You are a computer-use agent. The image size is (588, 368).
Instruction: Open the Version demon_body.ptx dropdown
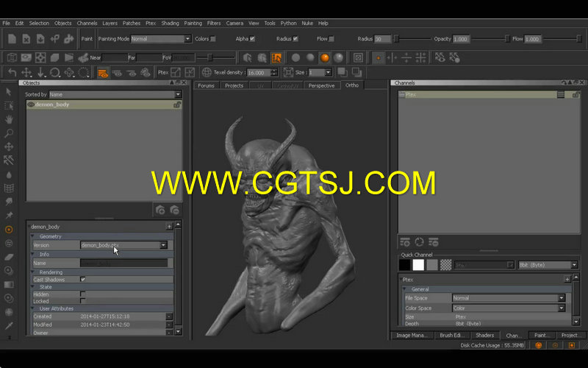pyautogui.click(x=123, y=245)
